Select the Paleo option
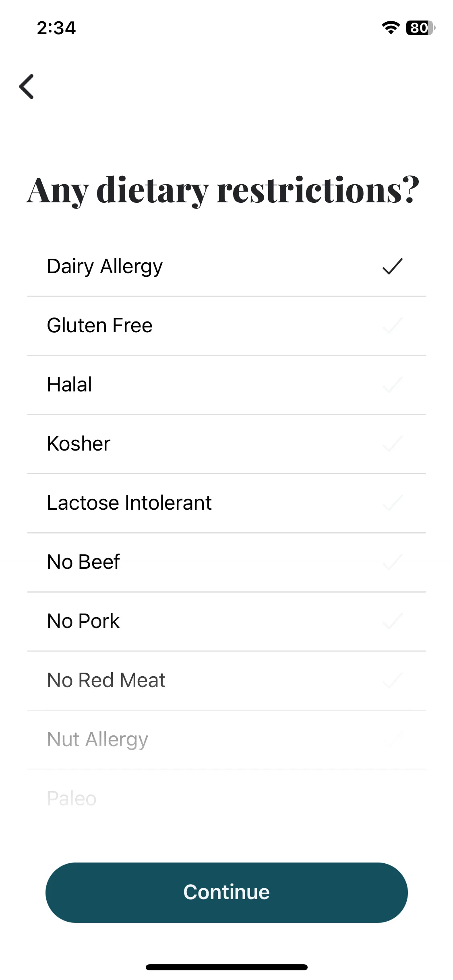This screenshot has height=980, width=453. pos(226,799)
